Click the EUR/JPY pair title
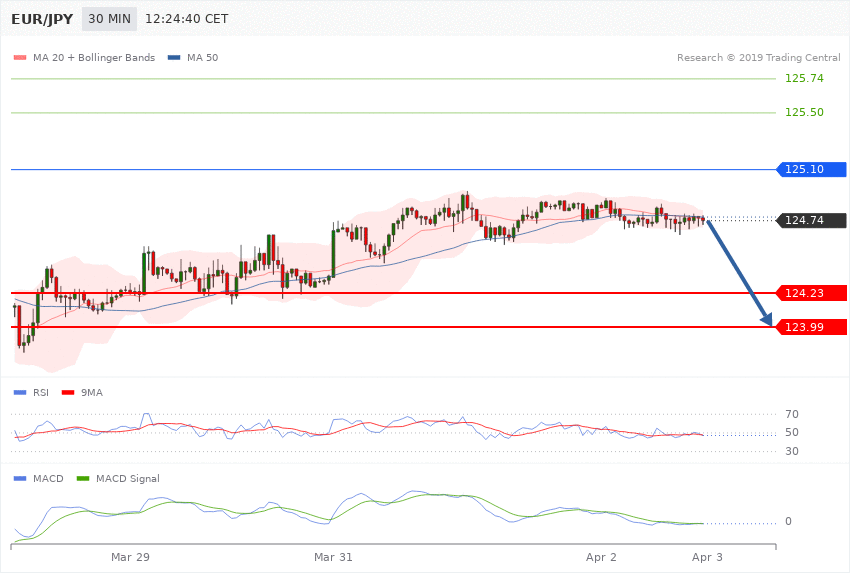 tap(42, 19)
